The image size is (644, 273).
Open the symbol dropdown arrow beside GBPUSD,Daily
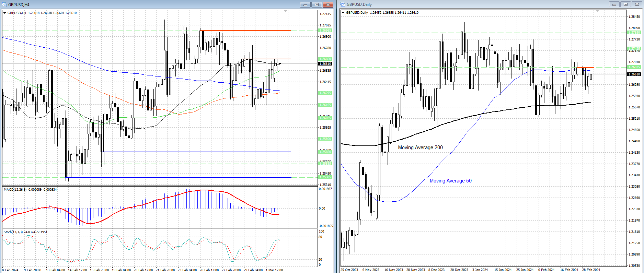click(343, 13)
